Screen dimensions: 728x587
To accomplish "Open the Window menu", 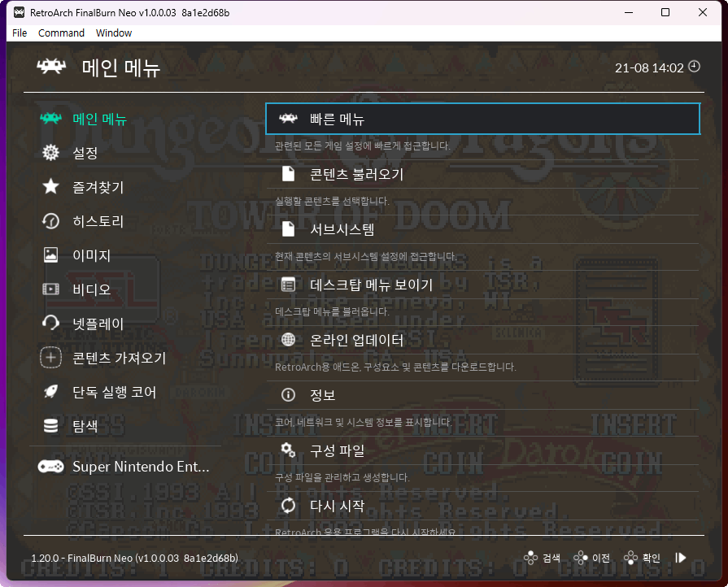I will 114,33.
